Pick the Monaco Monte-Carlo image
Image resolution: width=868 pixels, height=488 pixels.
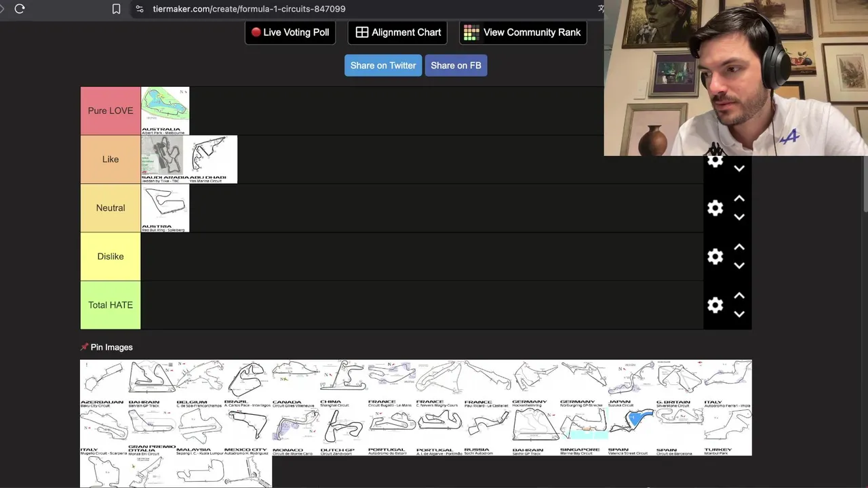(x=296, y=432)
